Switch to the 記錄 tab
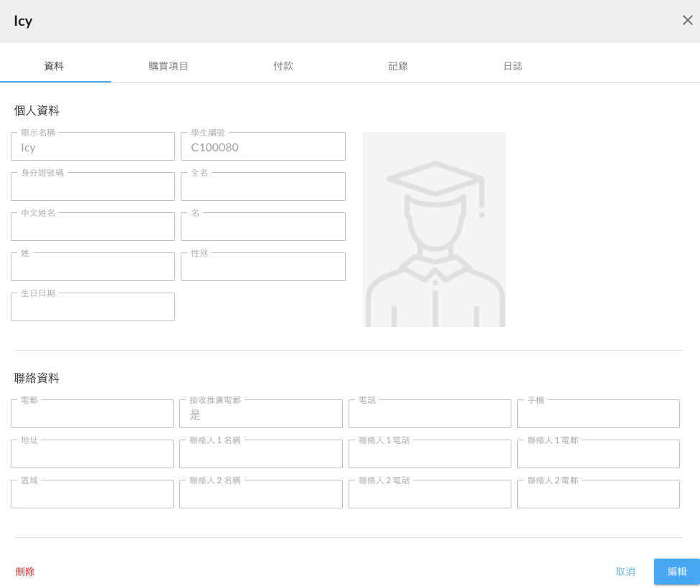Screen dimensions: 700x588 point(398,66)
